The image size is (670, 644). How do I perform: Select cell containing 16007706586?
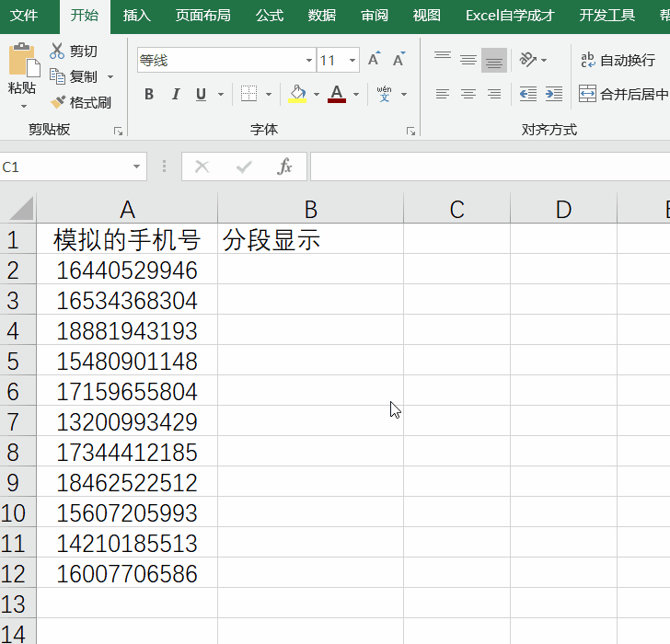tap(127, 572)
